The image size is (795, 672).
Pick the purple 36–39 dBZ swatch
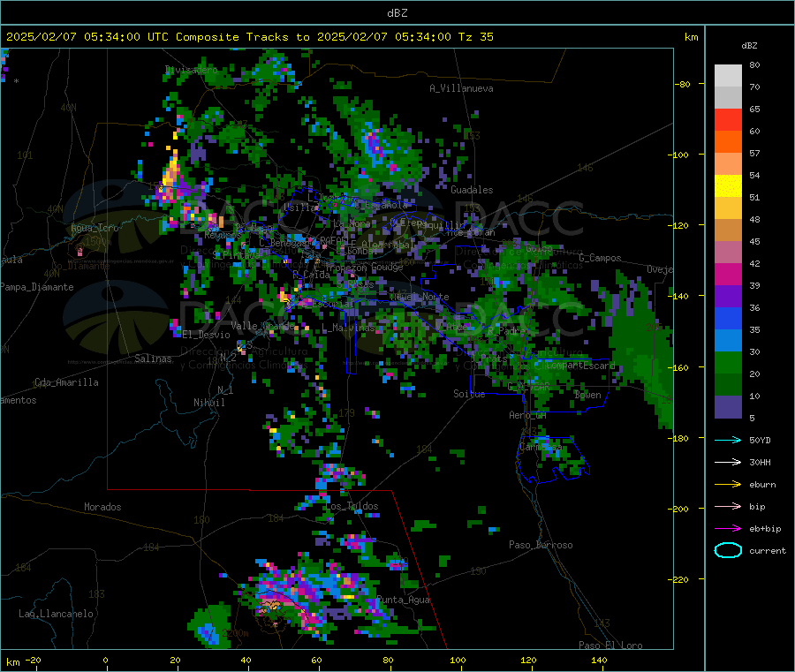point(728,297)
